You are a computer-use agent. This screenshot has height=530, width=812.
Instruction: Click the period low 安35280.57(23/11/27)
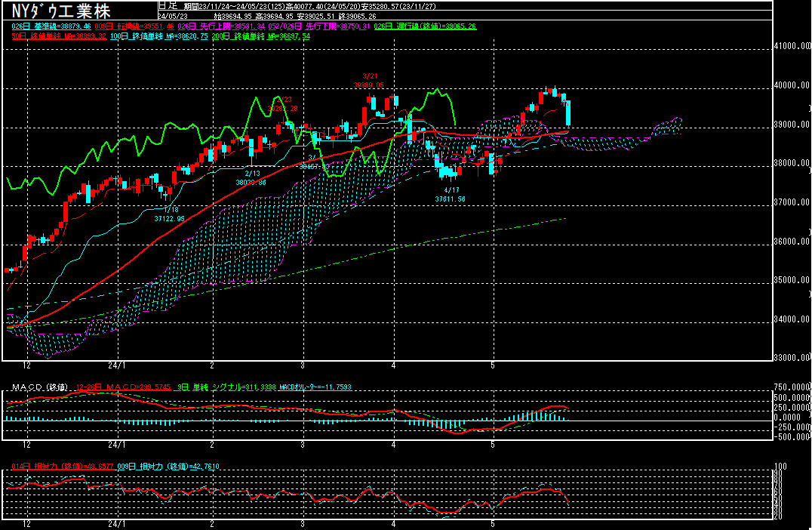click(399, 6)
